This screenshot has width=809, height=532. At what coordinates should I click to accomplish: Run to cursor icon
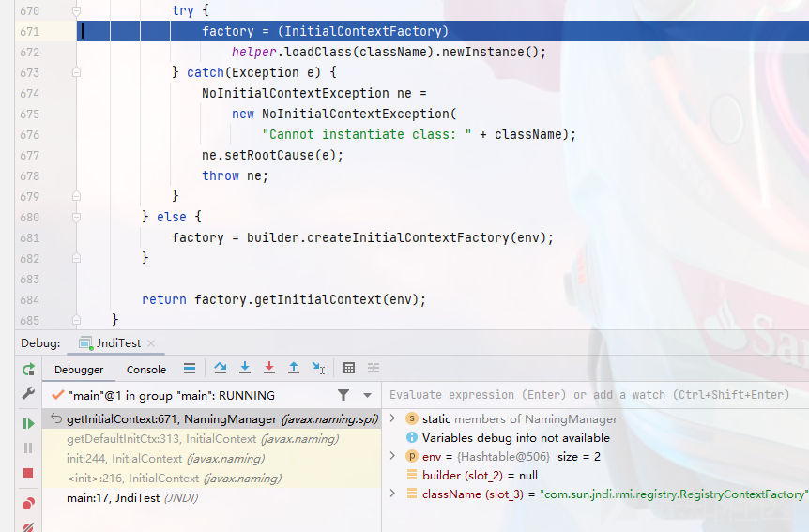318,368
